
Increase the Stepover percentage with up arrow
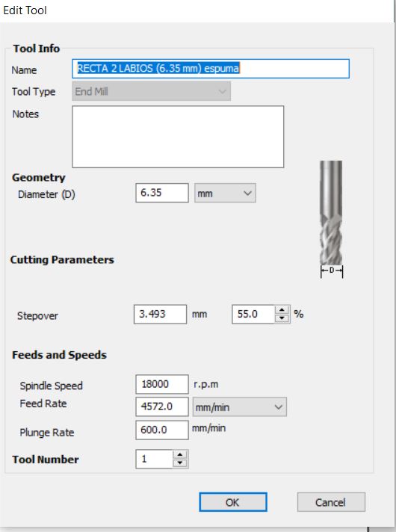(282, 310)
